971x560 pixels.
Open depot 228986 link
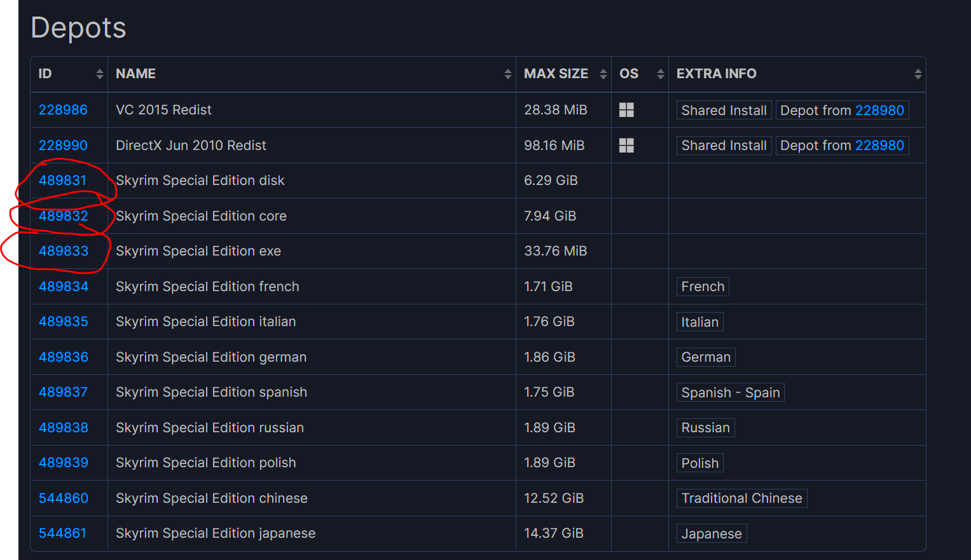tap(63, 110)
